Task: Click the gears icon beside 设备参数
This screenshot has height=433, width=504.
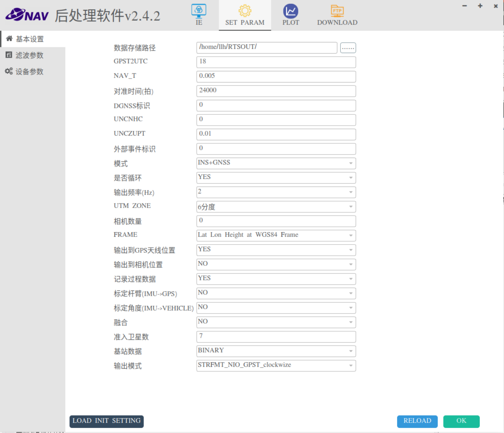Action: pyautogui.click(x=8, y=71)
